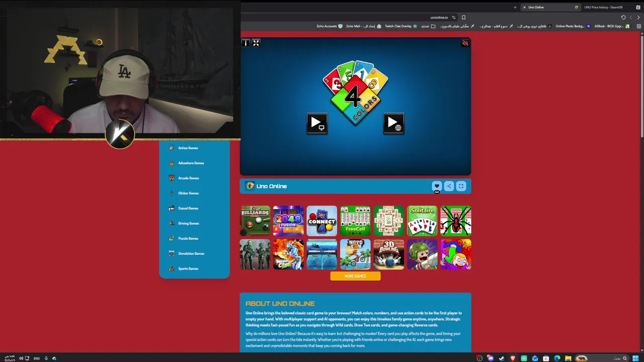Share Uno Online via share icon

(x=449, y=186)
